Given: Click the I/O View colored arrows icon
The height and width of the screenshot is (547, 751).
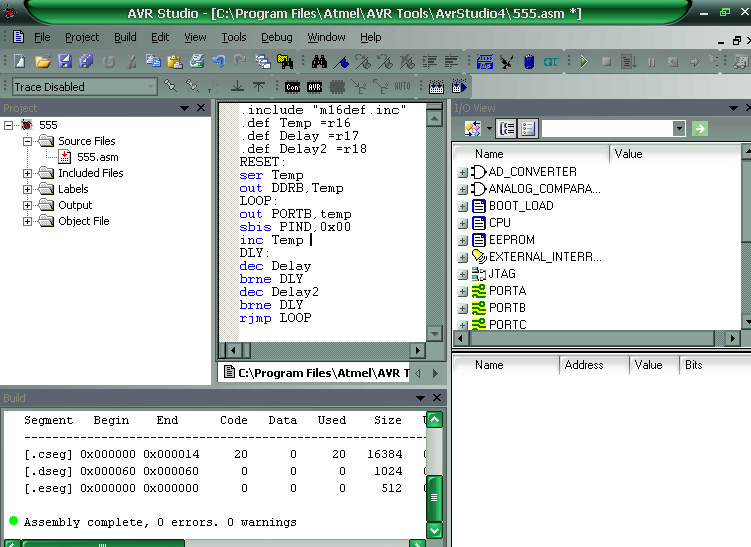Looking at the screenshot, I should (473, 128).
